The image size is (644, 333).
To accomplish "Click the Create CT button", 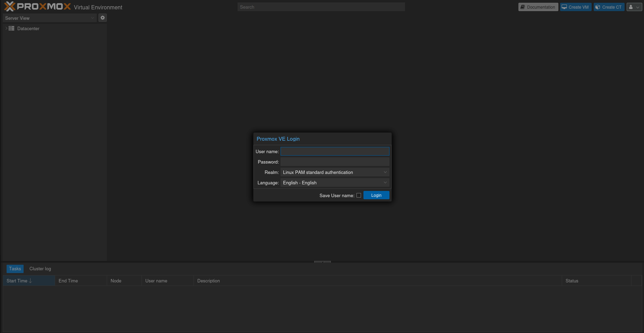I will (x=609, y=7).
